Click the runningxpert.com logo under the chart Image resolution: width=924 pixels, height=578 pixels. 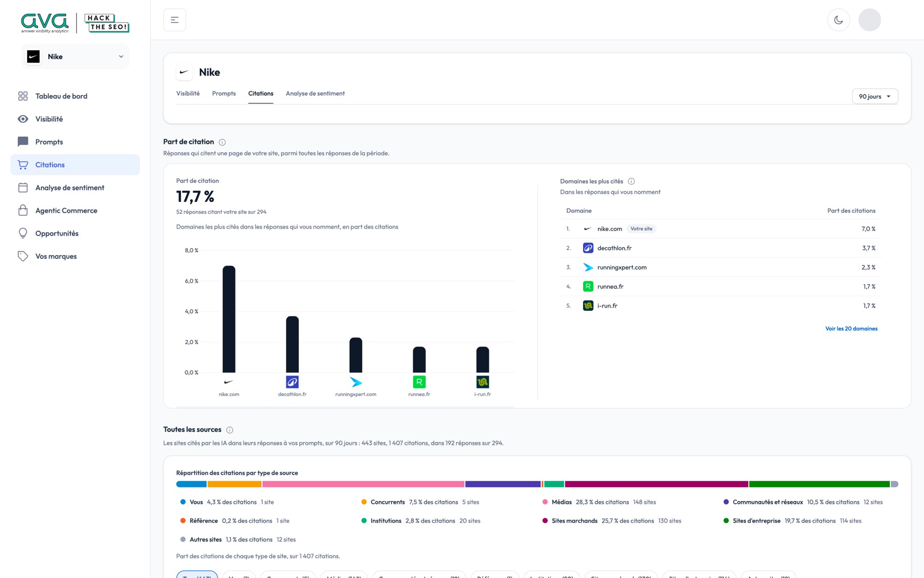[356, 382]
